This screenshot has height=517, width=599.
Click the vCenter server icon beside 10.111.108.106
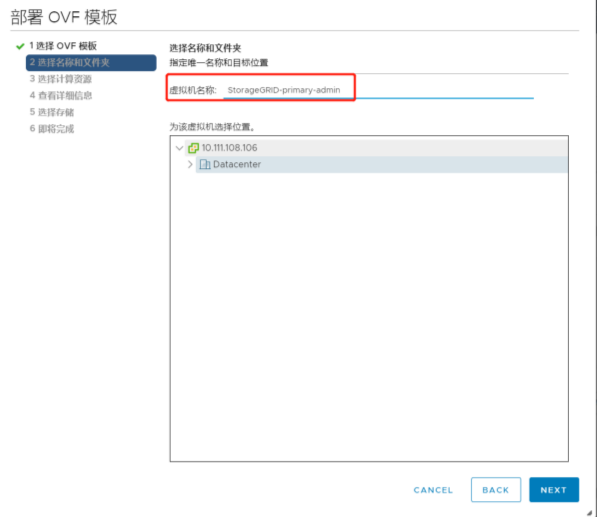[x=193, y=148]
